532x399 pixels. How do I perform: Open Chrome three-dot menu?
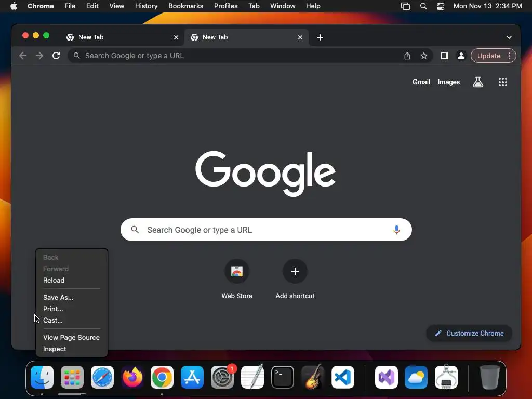pyautogui.click(x=509, y=56)
